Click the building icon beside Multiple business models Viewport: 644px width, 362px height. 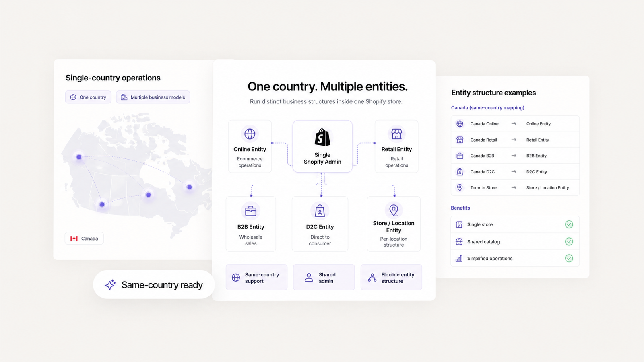click(x=124, y=97)
